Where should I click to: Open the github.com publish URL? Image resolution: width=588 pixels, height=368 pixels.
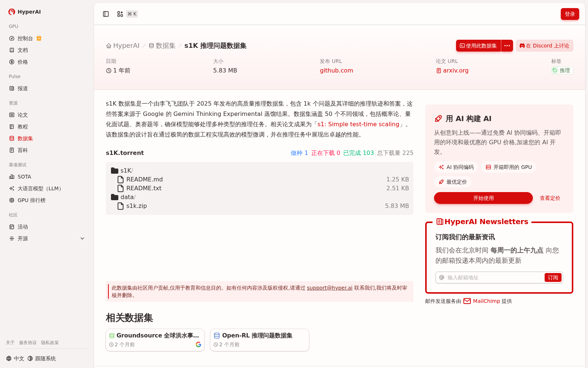(x=336, y=70)
